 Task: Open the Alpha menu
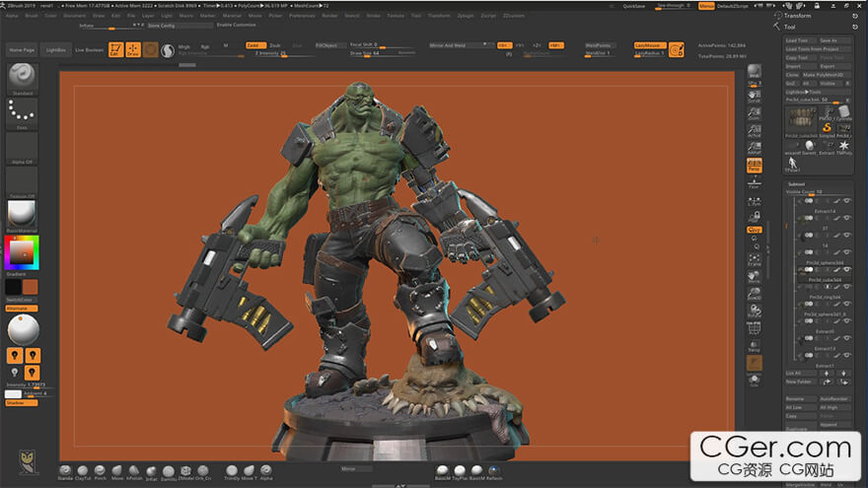pos(12,16)
